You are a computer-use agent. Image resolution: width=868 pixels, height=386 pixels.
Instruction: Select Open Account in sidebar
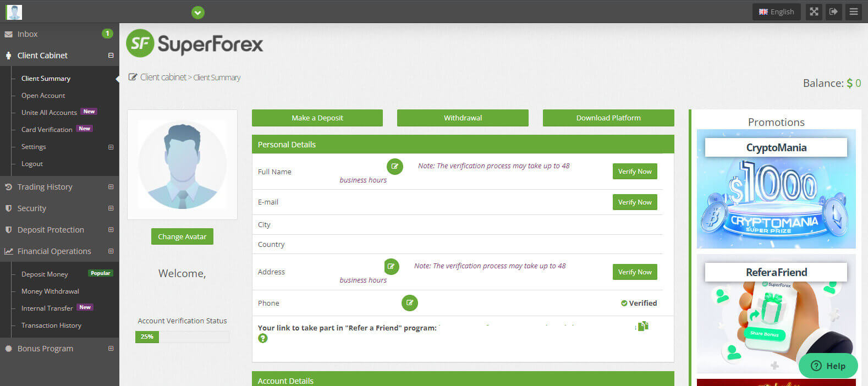point(43,96)
